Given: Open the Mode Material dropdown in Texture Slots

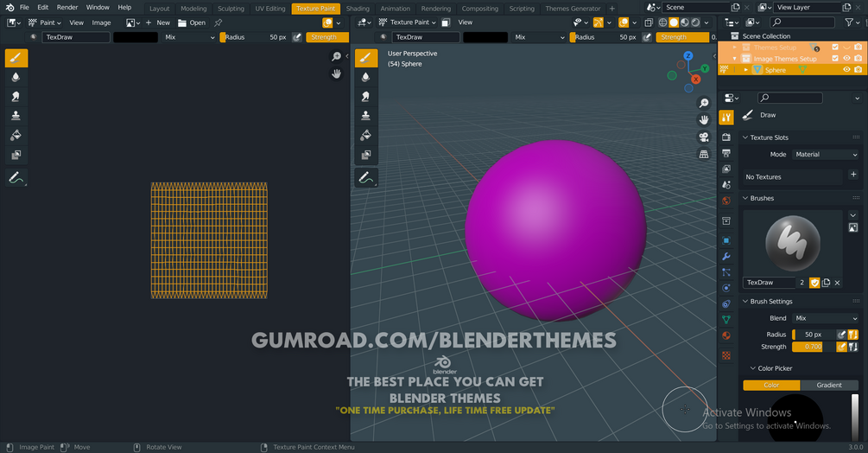Looking at the screenshot, I should [826, 155].
